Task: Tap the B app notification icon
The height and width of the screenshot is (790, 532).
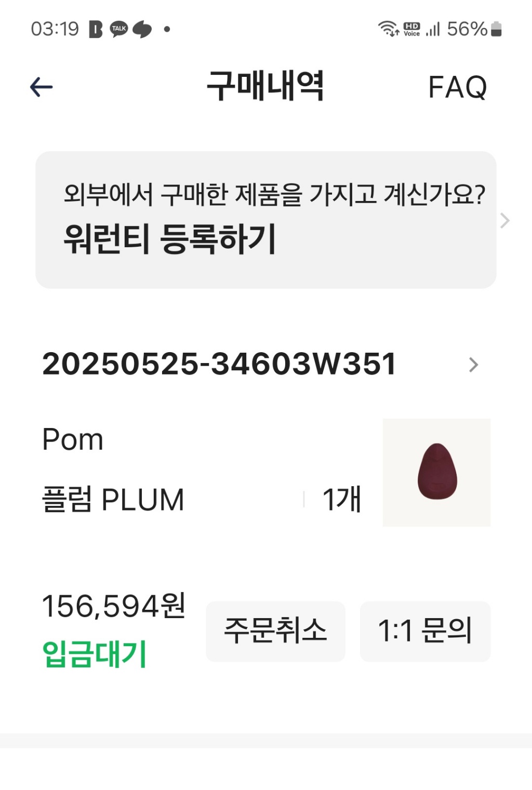Action: click(x=96, y=29)
